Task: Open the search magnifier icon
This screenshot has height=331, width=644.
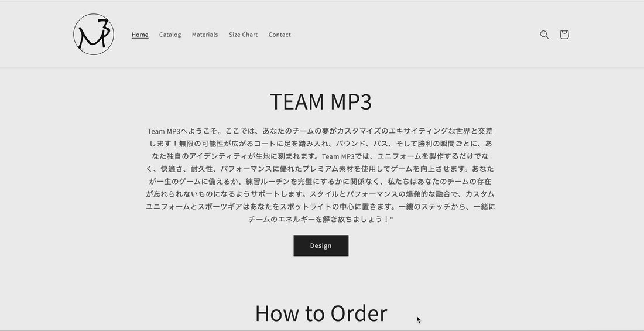Action: 544,35
